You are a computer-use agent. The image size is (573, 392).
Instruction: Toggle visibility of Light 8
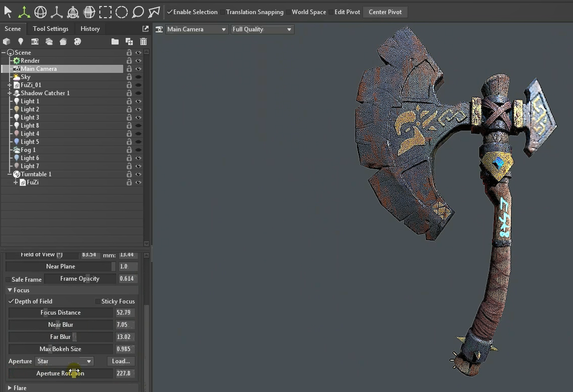(138, 126)
